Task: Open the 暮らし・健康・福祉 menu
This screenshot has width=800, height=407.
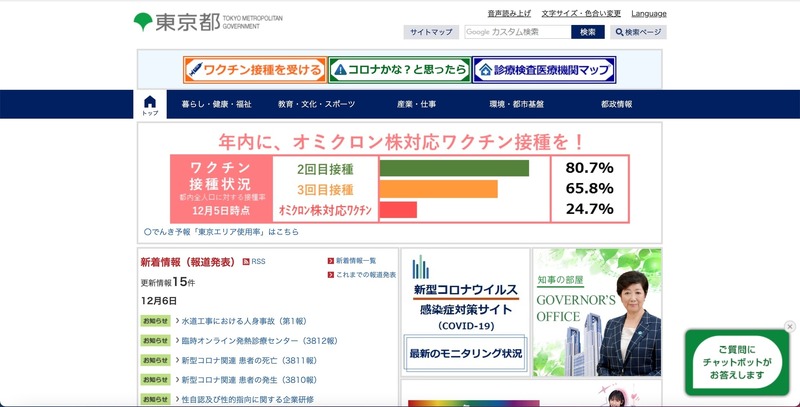Action: (x=216, y=105)
